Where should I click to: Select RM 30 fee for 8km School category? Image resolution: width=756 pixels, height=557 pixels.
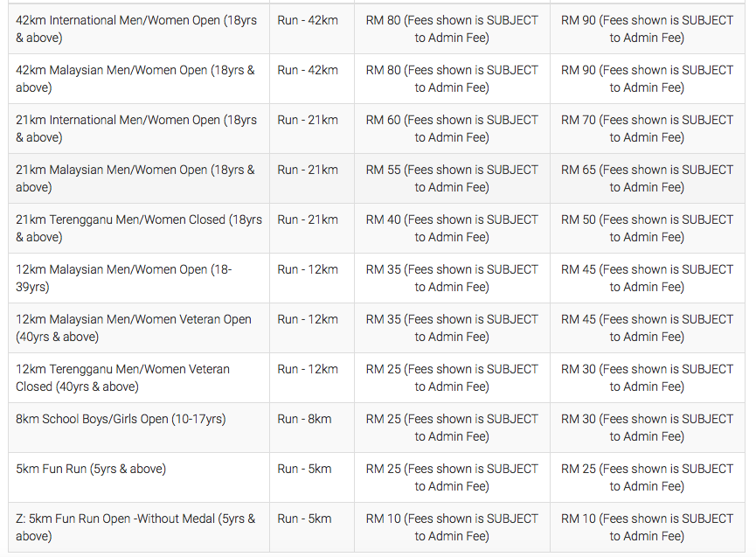tap(648, 428)
